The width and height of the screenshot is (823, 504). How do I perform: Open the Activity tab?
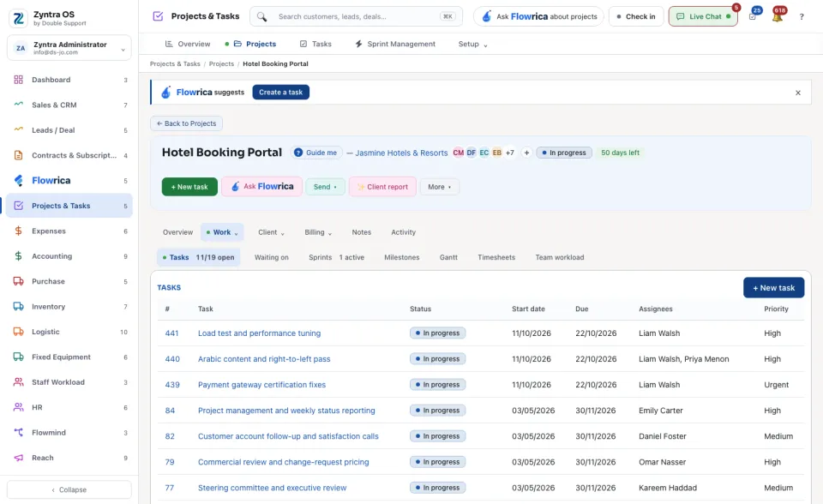click(403, 232)
